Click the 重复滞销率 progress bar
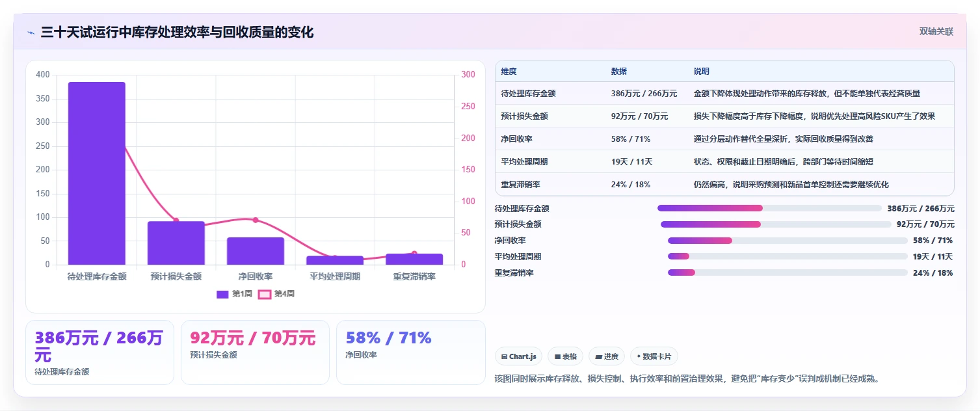The height and width of the screenshot is (411, 980). (x=788, y=272)
